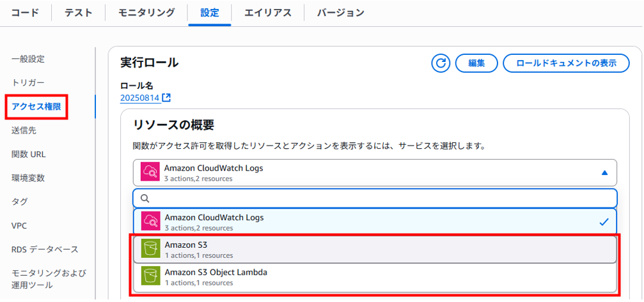Select 環境変数 in the sidebar
The height and width of the screenshot is (302, 644).
tap(28, 178)
